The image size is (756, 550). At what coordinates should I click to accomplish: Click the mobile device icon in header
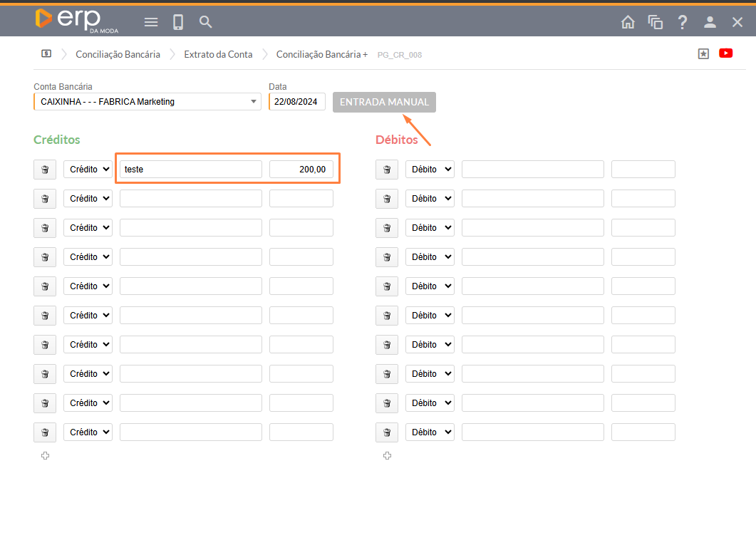[178, 22]
